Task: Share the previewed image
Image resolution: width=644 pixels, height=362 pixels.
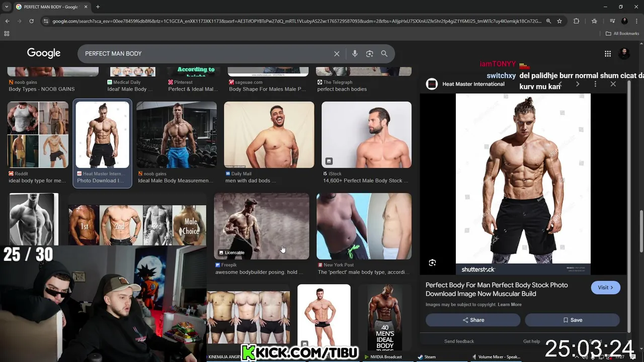Action: 473,320
